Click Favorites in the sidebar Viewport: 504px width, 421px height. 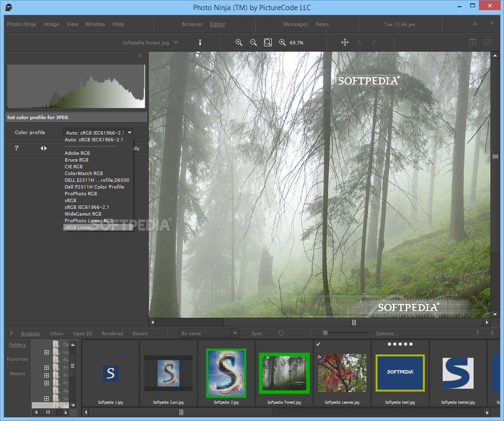(17, 359)
